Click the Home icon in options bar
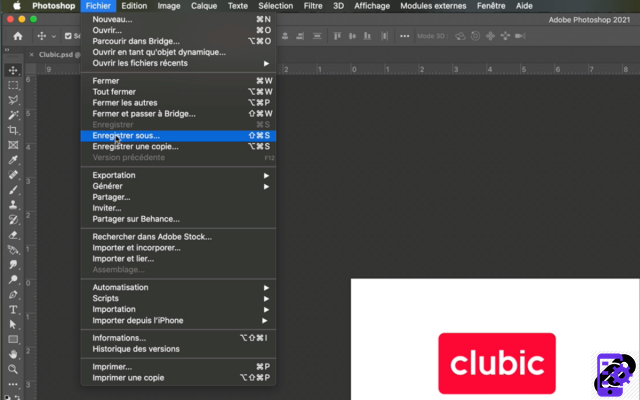 18,36
